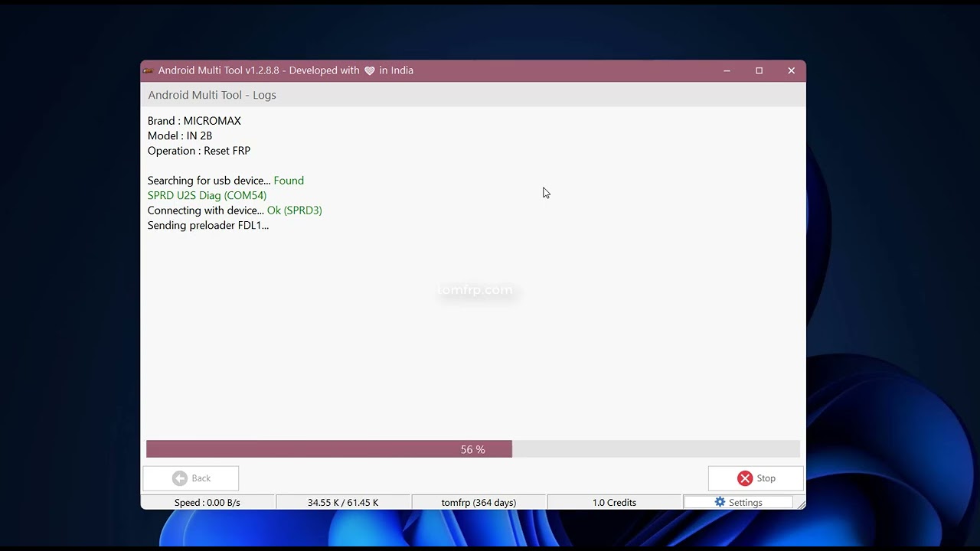980x551 pixels.
Task: Stop the running Reset FRP operation
Action: (x=756, y=478)
